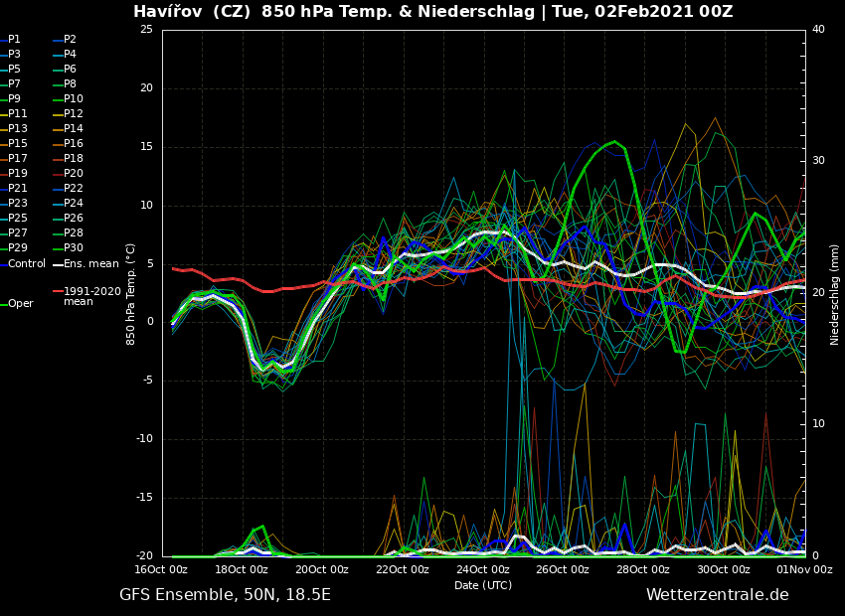This screenshot has height=616, width=845.
Task: Click the Niederschlag (mm) right axis label
Action: click(835, 294)
